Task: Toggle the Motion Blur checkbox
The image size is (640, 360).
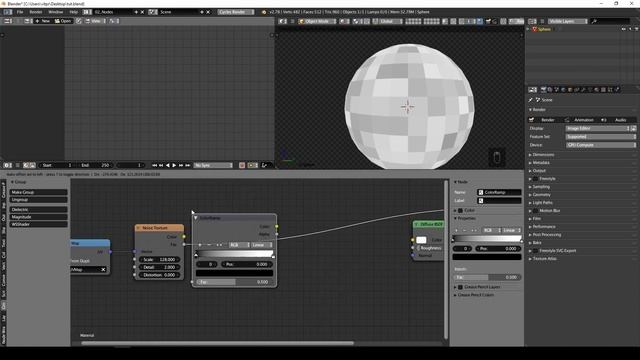Action: coord(535,211)
